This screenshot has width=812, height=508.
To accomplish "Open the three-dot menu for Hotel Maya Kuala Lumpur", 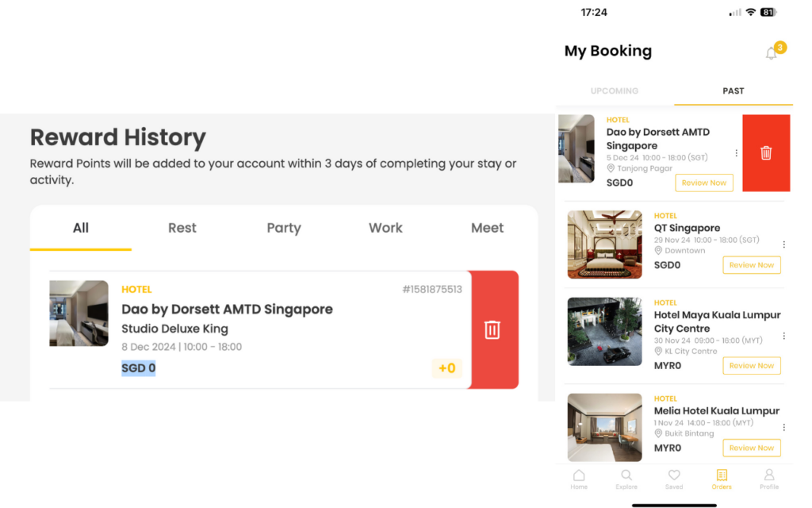I will pyautogui.click(x=784, y=336).
